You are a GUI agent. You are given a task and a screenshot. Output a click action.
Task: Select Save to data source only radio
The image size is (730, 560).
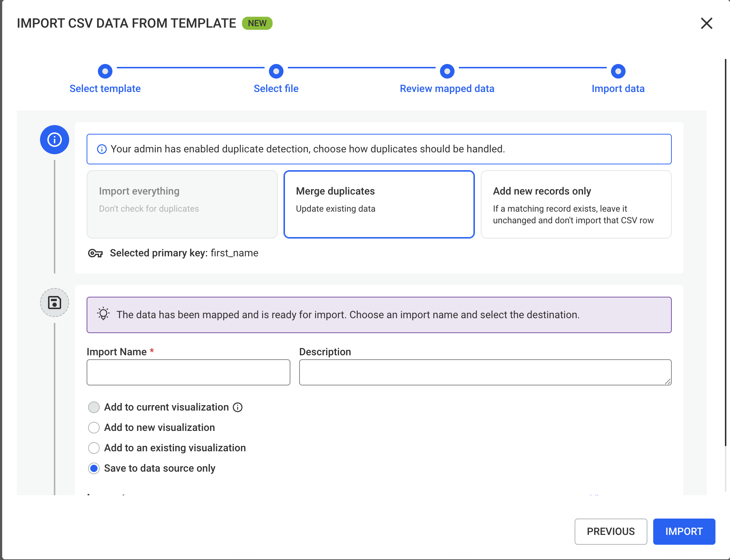(x=94, y=468)
